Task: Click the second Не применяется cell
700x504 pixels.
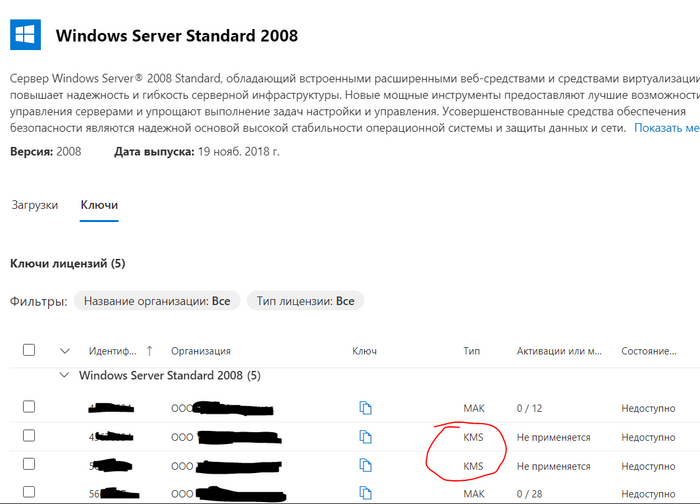Action: click(554, 467)
